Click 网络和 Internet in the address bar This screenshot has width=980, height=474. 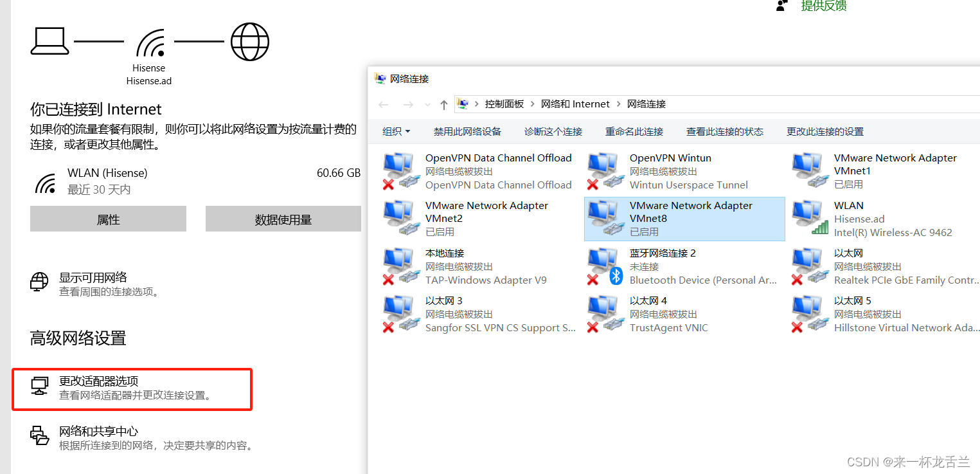point(575,104)
